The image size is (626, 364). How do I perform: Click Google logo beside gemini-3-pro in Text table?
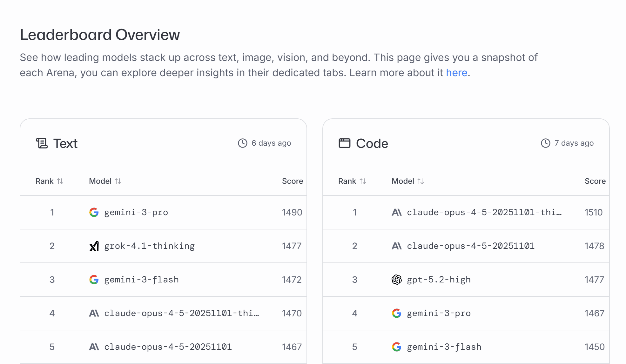pos(94,212)
